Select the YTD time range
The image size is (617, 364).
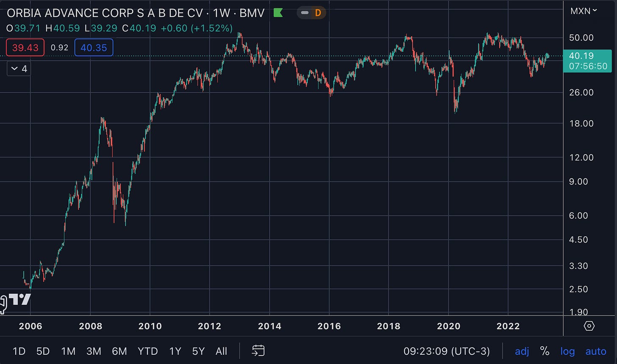[148, 351]
